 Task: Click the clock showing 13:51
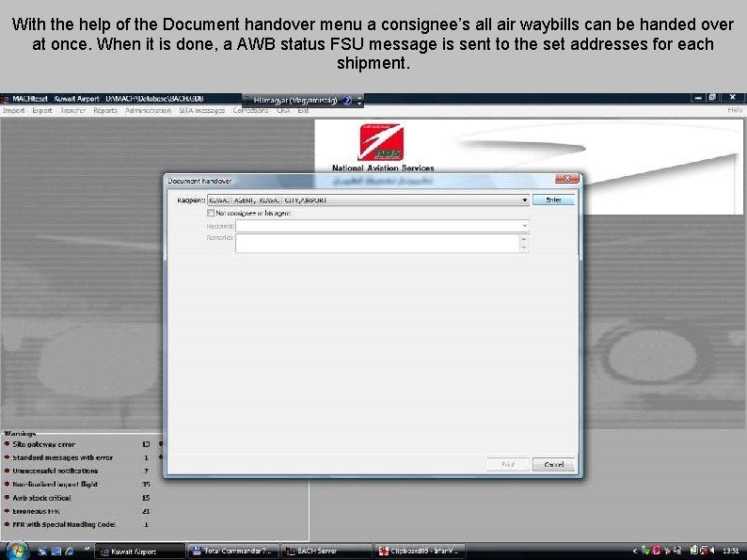[730, 551]
